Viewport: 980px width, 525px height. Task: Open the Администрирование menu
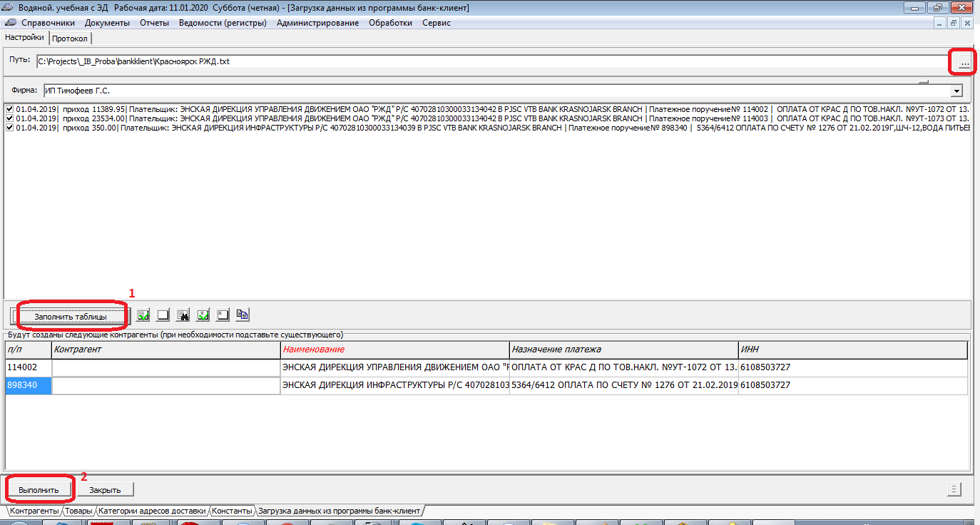317,23
